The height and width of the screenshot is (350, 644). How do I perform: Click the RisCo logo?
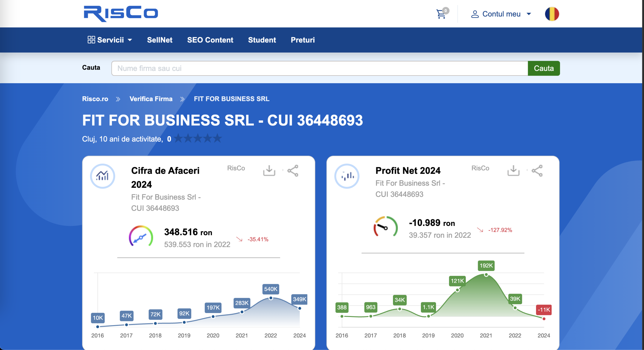[121, 14]
